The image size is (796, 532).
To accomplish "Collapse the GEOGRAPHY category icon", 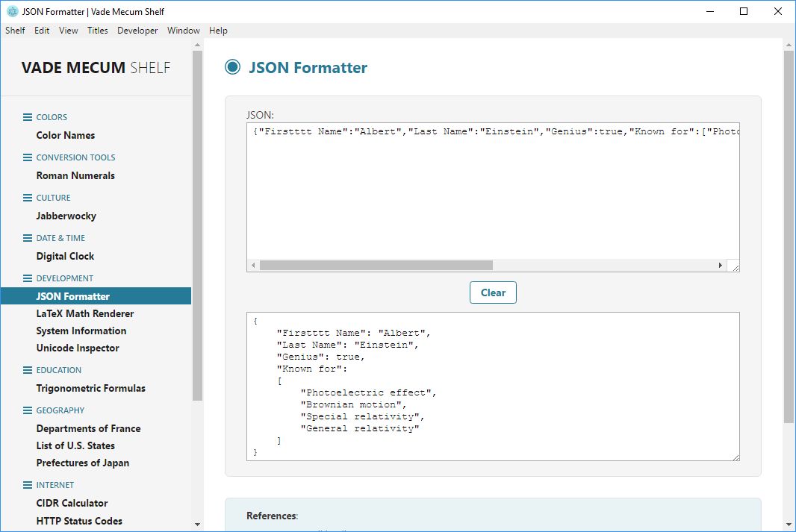I will (28, 410).
